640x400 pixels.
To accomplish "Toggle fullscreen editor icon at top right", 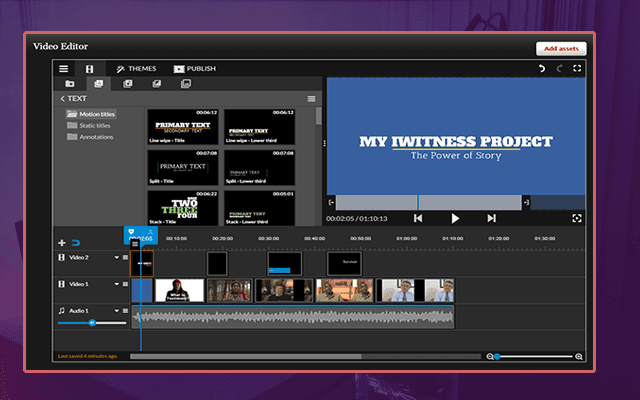I will point(577,68).
